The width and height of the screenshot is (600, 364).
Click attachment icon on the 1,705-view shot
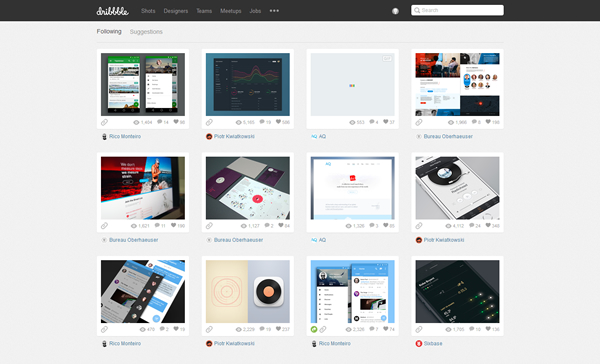pyautogui.click(x=419, y=330)
